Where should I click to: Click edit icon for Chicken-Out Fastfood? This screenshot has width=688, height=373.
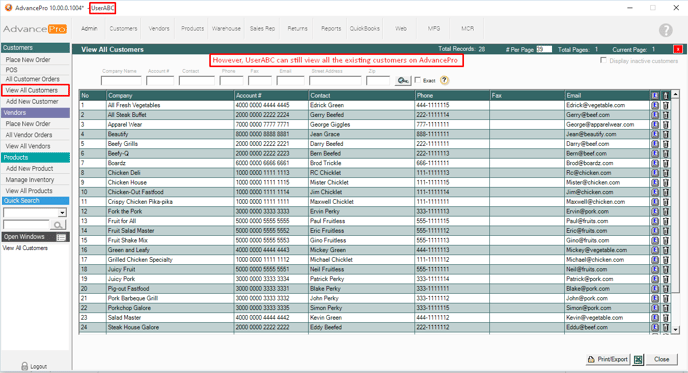655,192
